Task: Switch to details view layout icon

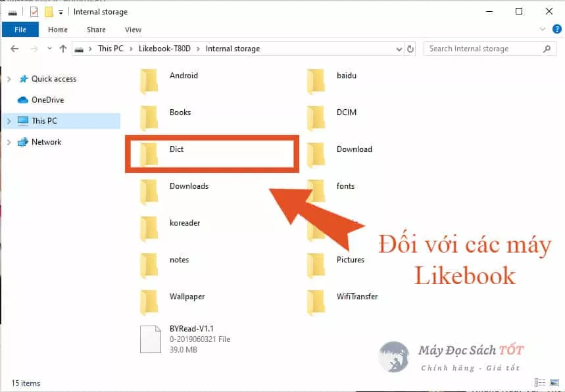Action: [539, 382]
